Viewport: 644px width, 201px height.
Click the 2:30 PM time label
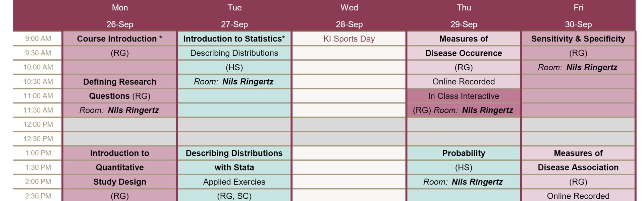[38, 196]
